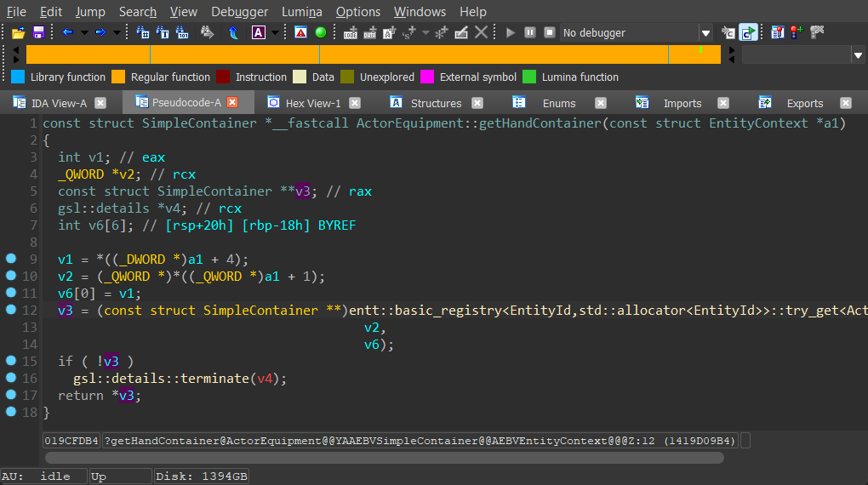Click the add breakpoint traffic light icon
Viewport: 868px width, 485px height.
coord(797,32)
